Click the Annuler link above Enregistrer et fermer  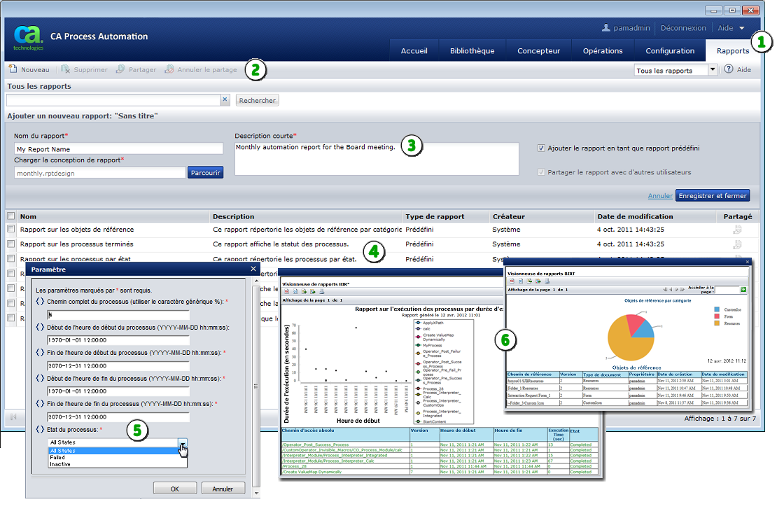660,195
